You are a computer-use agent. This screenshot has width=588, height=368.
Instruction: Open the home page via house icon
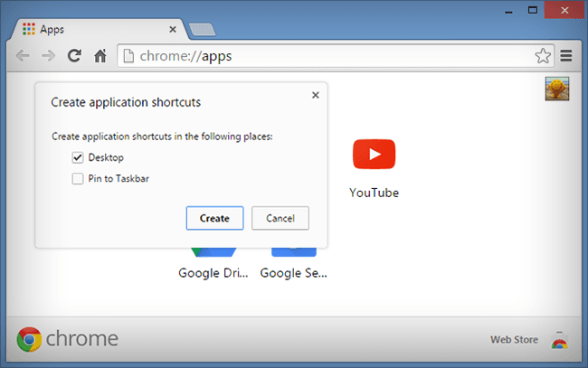(x=100, y=56)
